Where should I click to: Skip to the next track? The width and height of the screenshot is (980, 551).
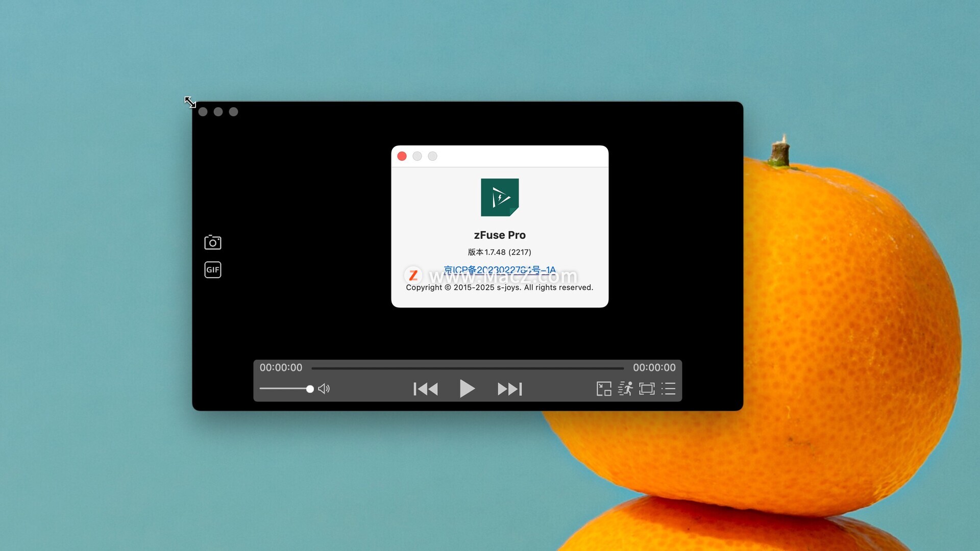[509, 389]
